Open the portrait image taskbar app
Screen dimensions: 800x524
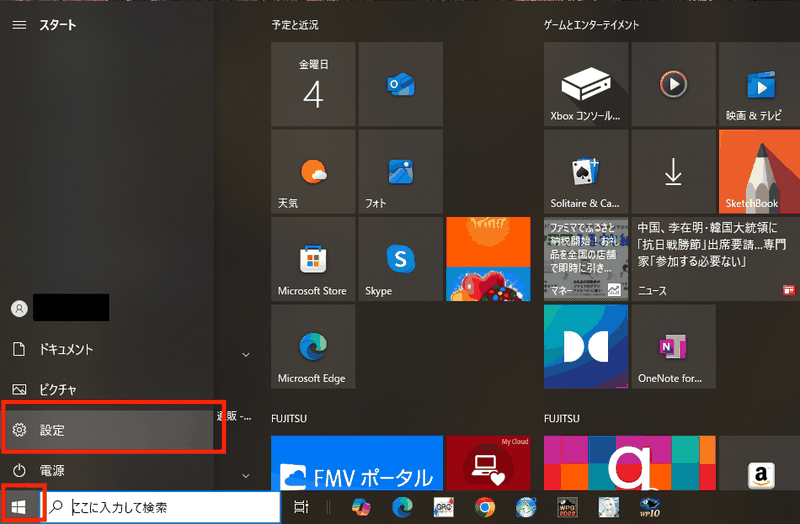coord(609,507)
